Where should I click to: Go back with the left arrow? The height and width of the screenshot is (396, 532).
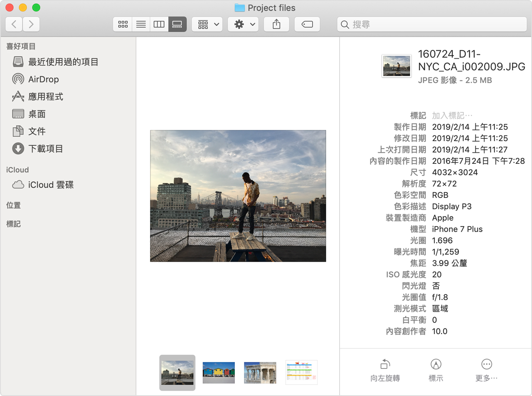click(x=14, y=25)
